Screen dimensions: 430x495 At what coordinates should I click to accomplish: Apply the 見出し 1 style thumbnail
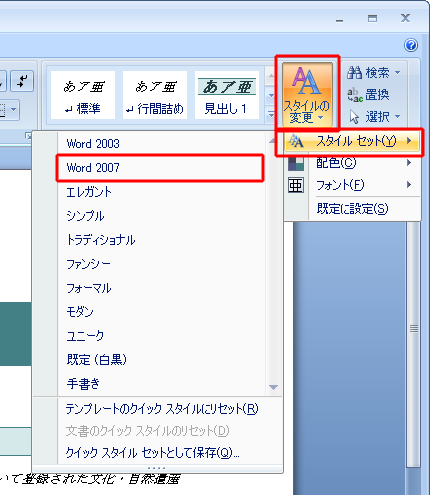[x=227, y=95]
